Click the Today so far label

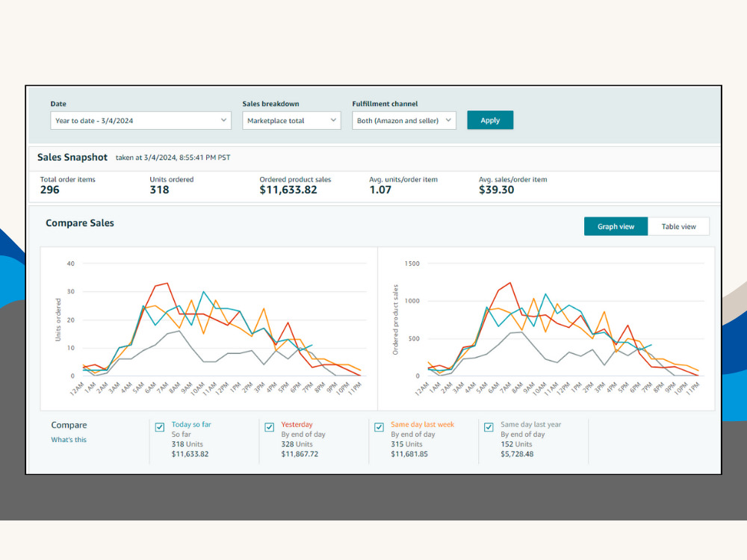point(191,424)
